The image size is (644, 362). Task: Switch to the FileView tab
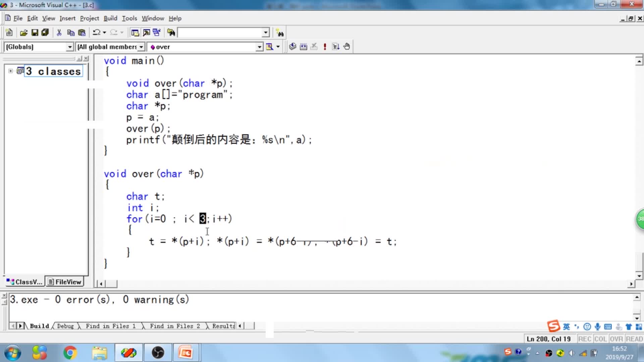tap(65, 282)
